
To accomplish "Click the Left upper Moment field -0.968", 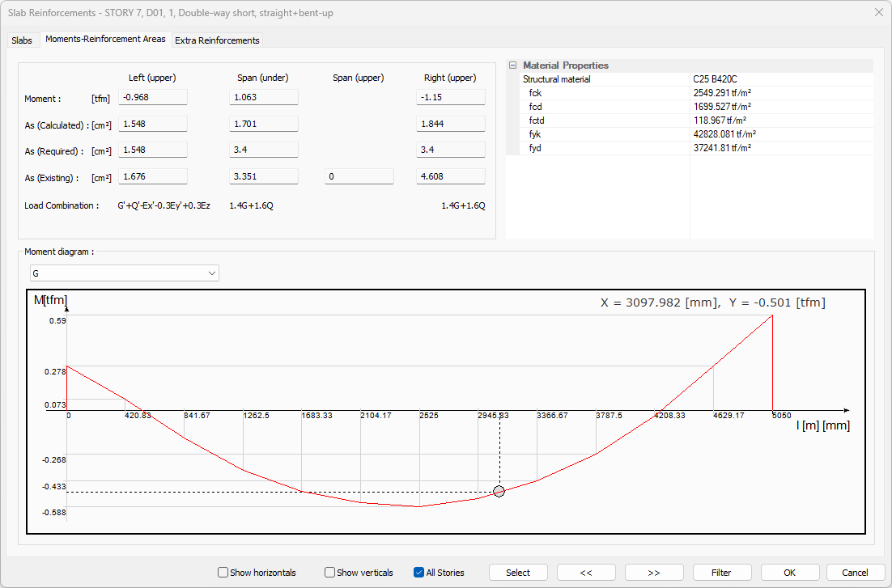I will (x=153, y=97).
